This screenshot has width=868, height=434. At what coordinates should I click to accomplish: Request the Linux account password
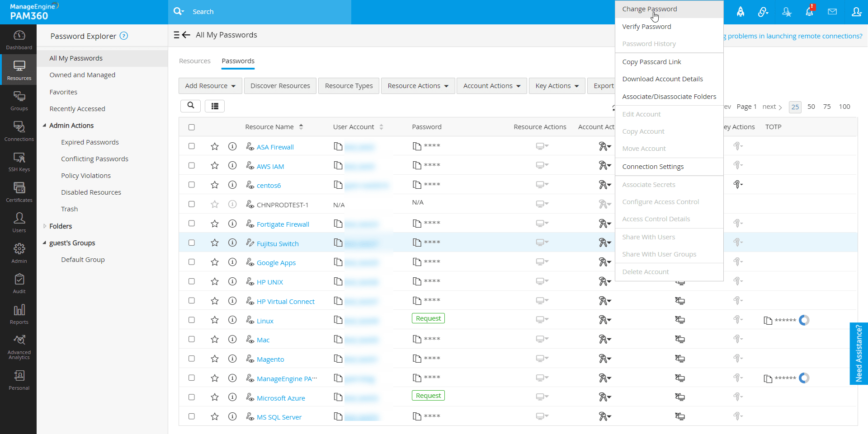428,318
